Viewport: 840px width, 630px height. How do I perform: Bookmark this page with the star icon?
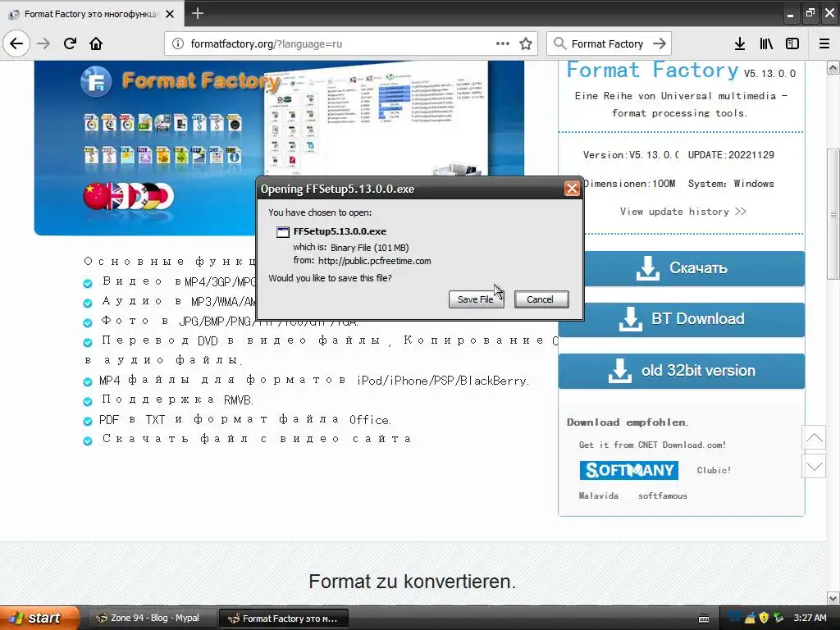click(526, 43)
